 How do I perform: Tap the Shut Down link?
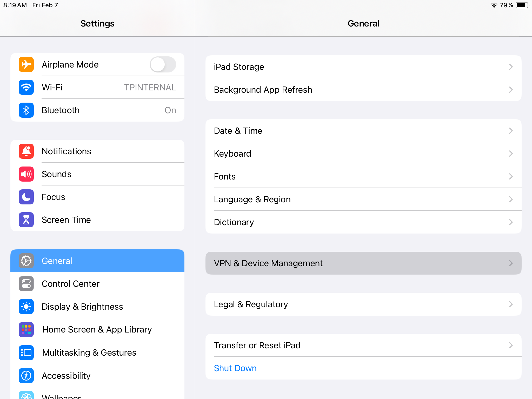[235, 368]
